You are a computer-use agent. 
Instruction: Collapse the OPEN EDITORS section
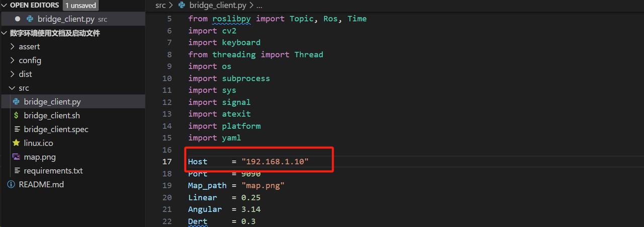point(5,6)
